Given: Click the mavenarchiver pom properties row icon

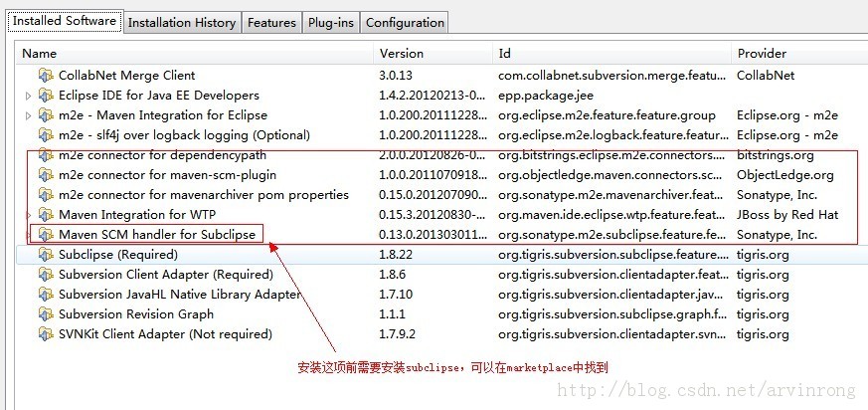Looking at the screenshot, I should click(46, 195).
